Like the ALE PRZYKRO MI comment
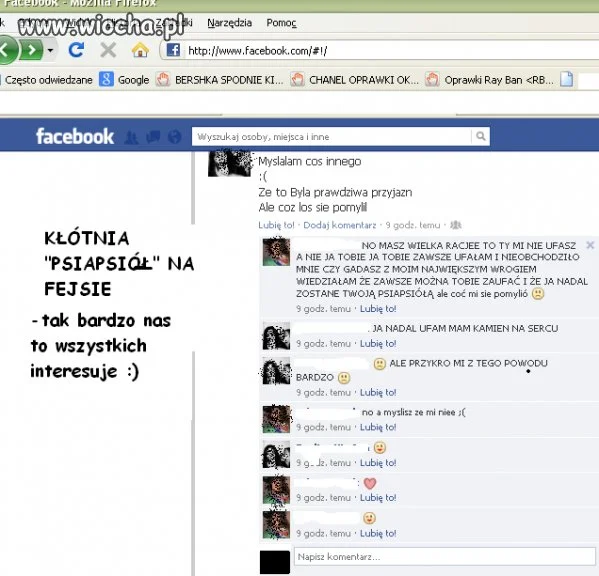This screenshot has height=576, width=599. pyautogui.click(x=378, y=392)
